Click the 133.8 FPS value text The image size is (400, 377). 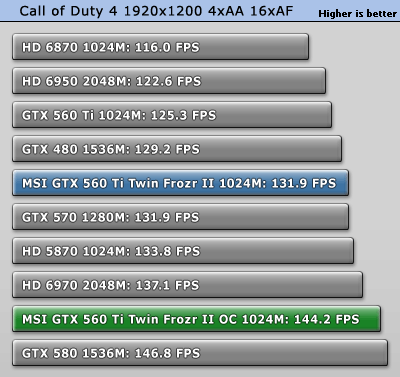(168, 251)
